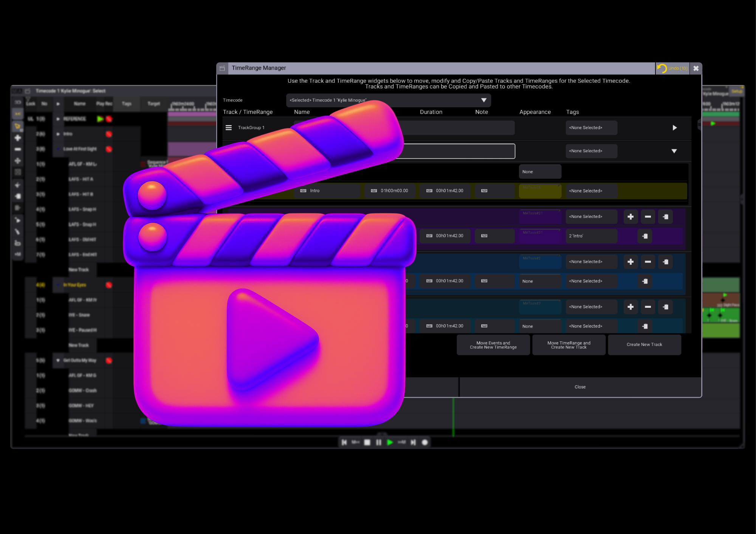Click the stop button in background transport bar
The height and width of the screenshot is (534, 756).
(367, 442)
